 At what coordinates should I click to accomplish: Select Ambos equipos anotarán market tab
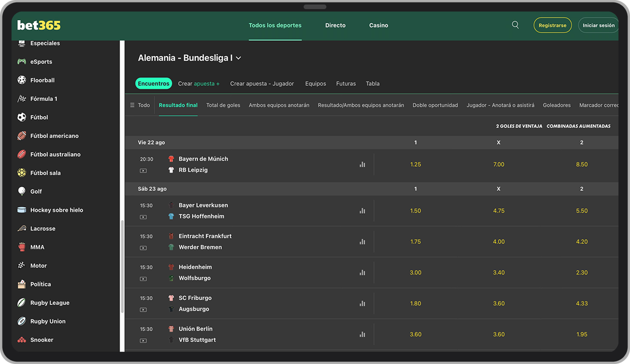(279, 105)
